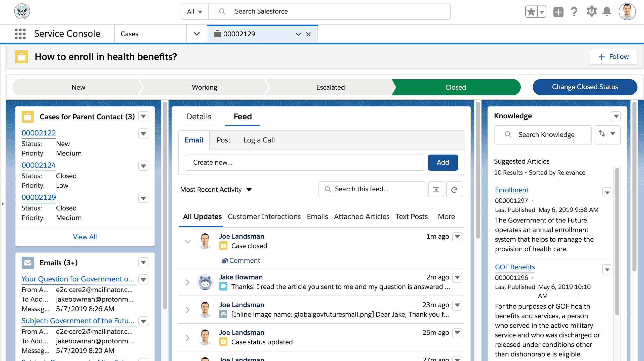
Task: Click the Search Salesforce input field
Action: tap(329, 12)
